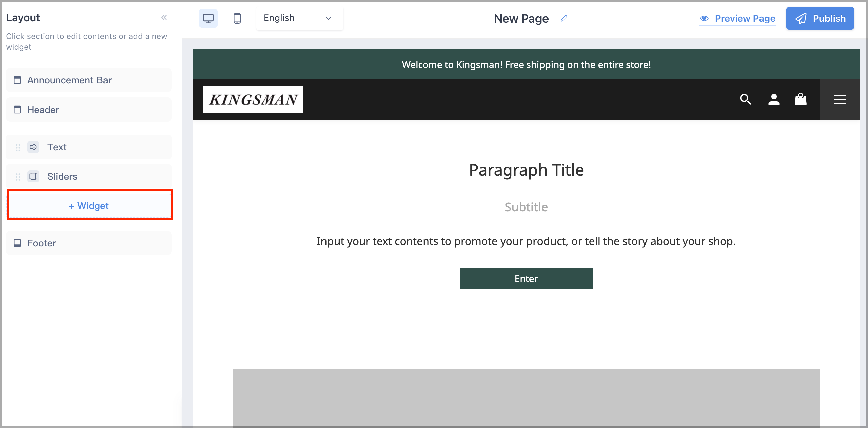Click the eye icon beside Preview Page
The image size is (868, 428).
(704, 18)
